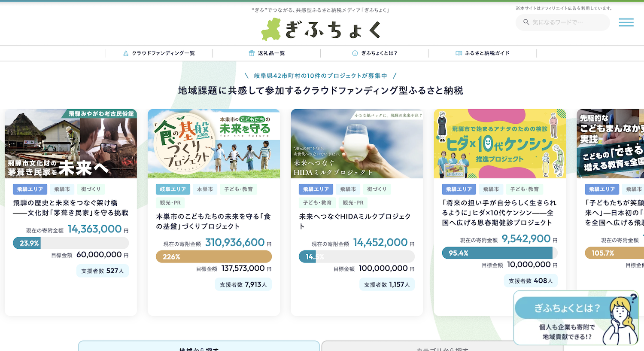Switch to the カテゴリから探す tab
Image resolution: width=644 pixels, height=351 pixels.
442,347
